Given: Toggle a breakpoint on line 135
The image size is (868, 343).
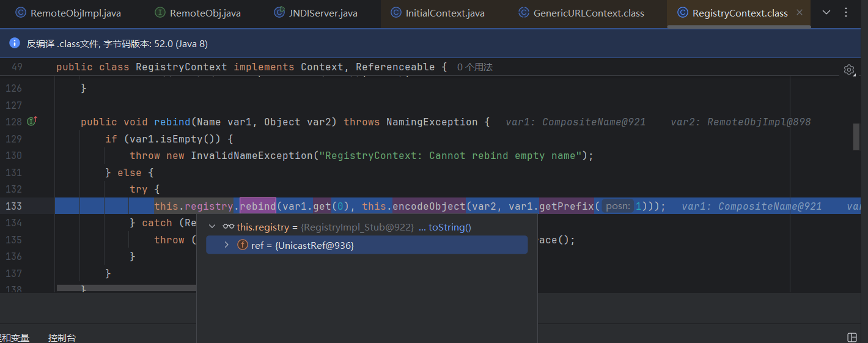Looking at the screenshot, I should [13, 240].
